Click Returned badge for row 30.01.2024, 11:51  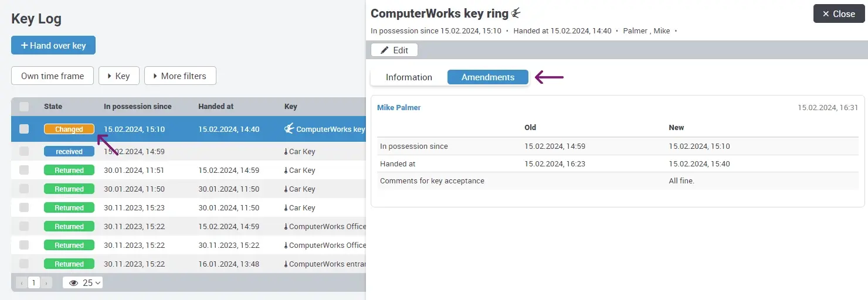(x=69, y=170)
